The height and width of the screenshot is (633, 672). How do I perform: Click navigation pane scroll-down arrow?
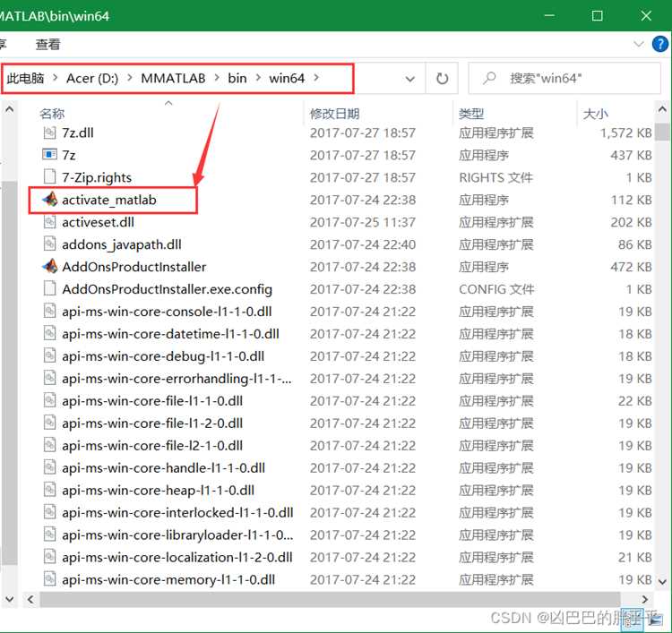coord(10,599)
